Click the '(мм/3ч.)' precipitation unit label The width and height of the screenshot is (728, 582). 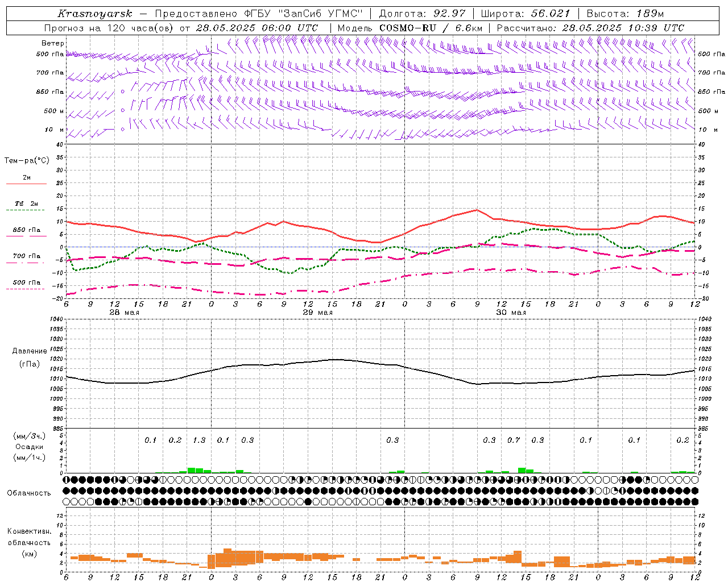(x=30, y=436)
